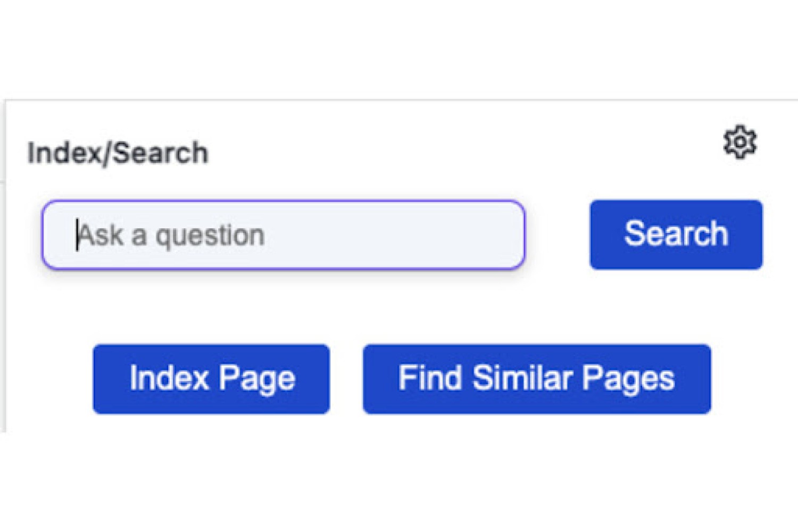Click the Index/Search heading text
798x532 pixels.
118,153
